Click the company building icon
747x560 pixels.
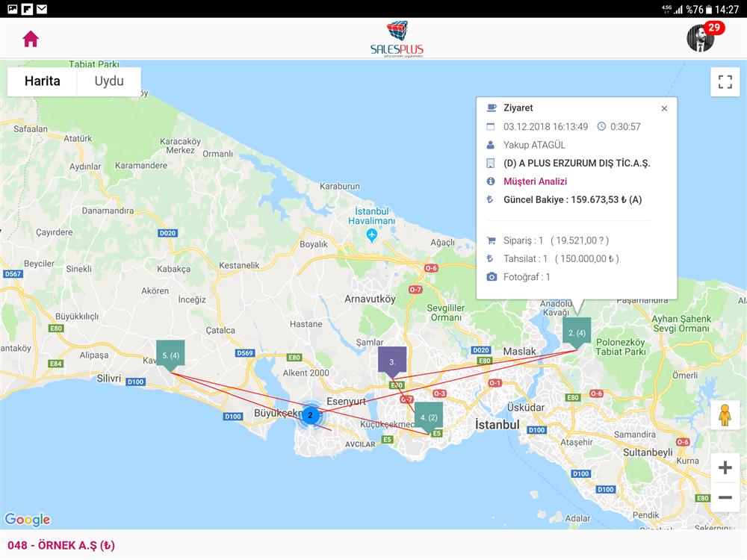pyautogui.click(x=491, y=164)
